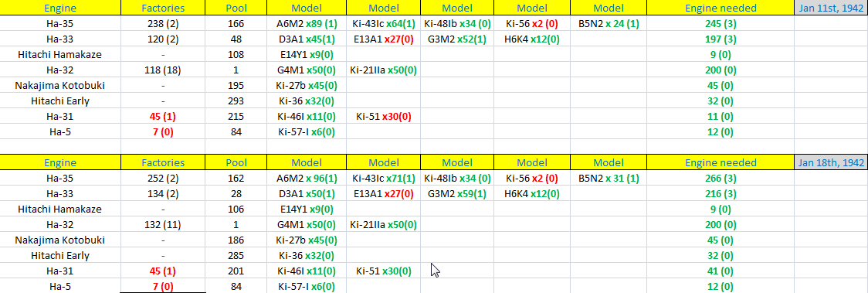
Task: Select the 'G3M2 x52(1)' cell
Action: 456,39
